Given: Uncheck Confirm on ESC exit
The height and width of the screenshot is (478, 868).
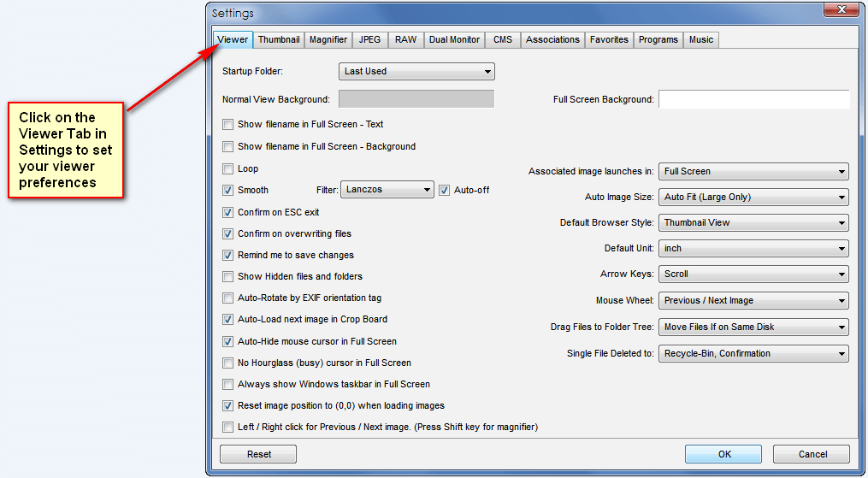Looking at the screenshot, I should [227, 212].
